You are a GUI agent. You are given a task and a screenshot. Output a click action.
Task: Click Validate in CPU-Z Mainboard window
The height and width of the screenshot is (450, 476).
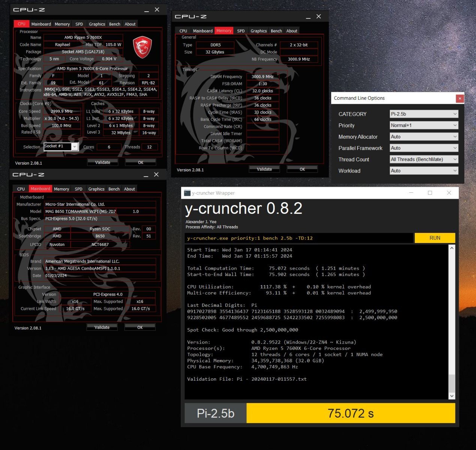pos(102,327)
